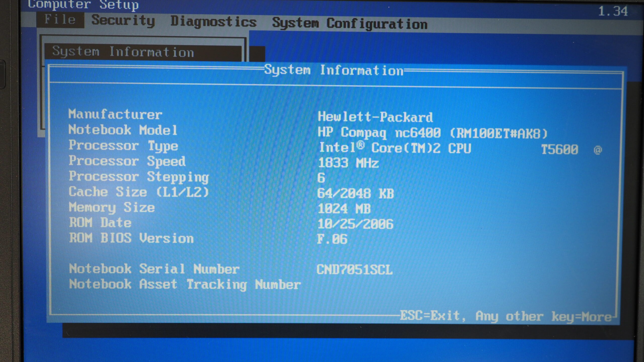Open the Security menu
This screenshot has width=644, height=362.
pos(123,21)
